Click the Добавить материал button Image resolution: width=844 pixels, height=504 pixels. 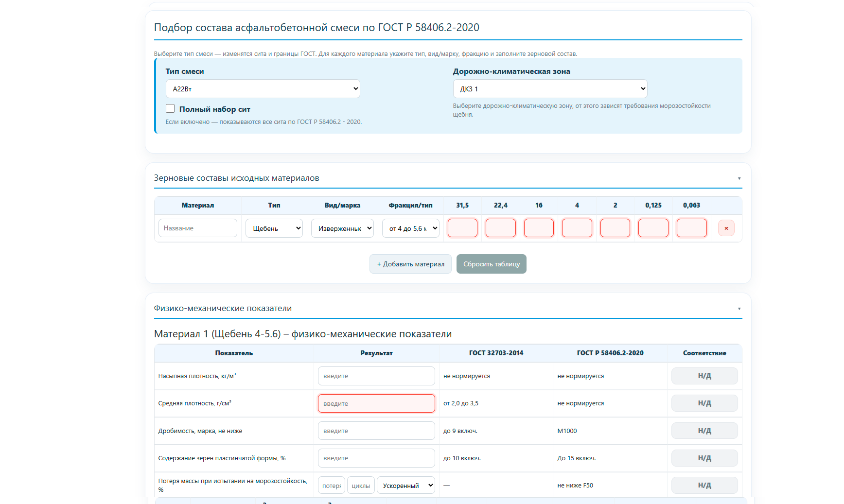[x=410, y=264]
